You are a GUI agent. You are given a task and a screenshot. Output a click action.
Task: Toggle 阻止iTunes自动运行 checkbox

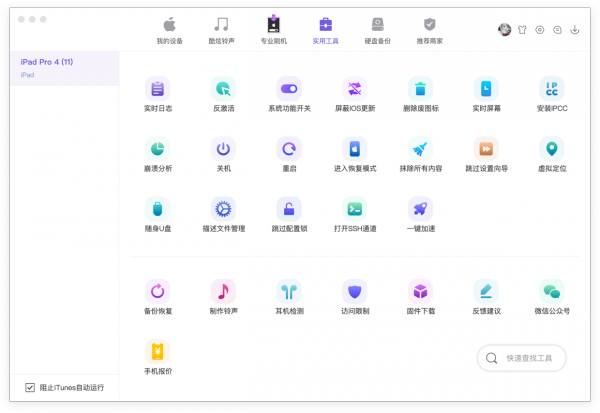(30, 387)
